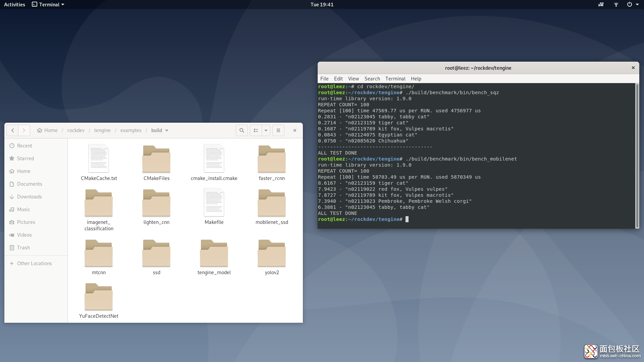This screenshot has width=644, height=362.
Task: Click the Search button in file manager
Action: [x=241, y=130]
